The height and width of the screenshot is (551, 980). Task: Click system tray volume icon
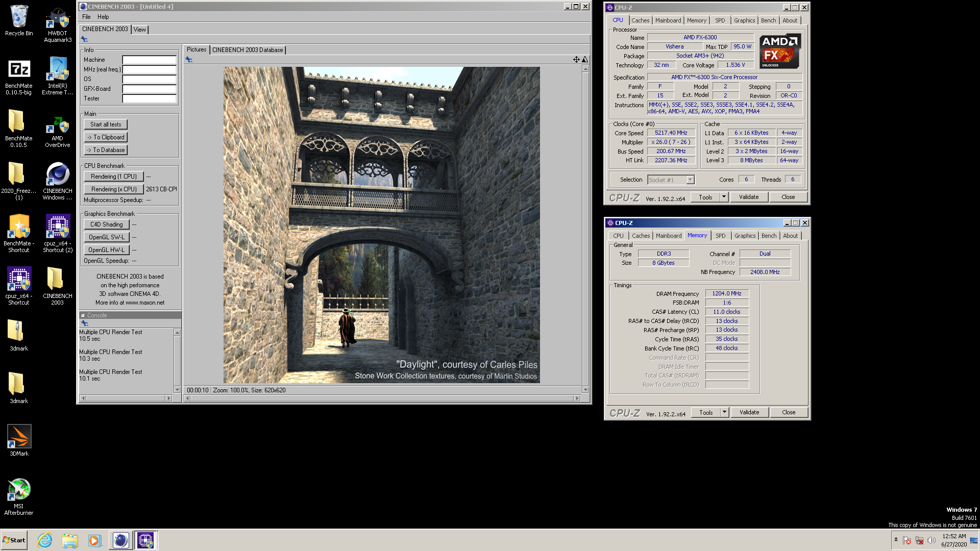[x=932, y=540]
